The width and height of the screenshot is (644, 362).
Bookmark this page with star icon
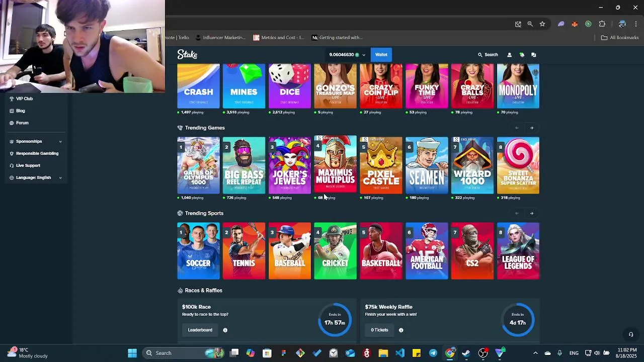pos(542,24)
